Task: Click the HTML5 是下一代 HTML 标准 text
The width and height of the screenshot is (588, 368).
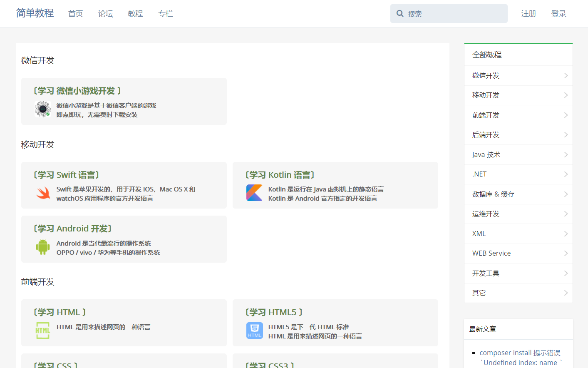Action: tap(308, 327)
